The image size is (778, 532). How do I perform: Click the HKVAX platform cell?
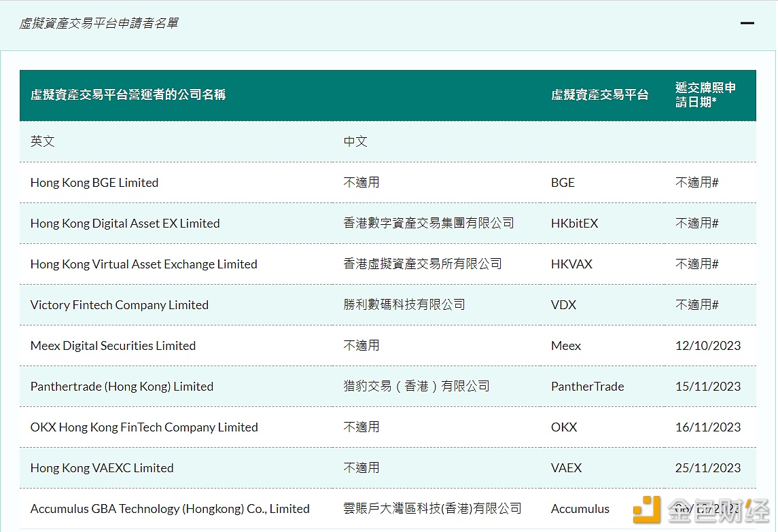coord(571,264)
